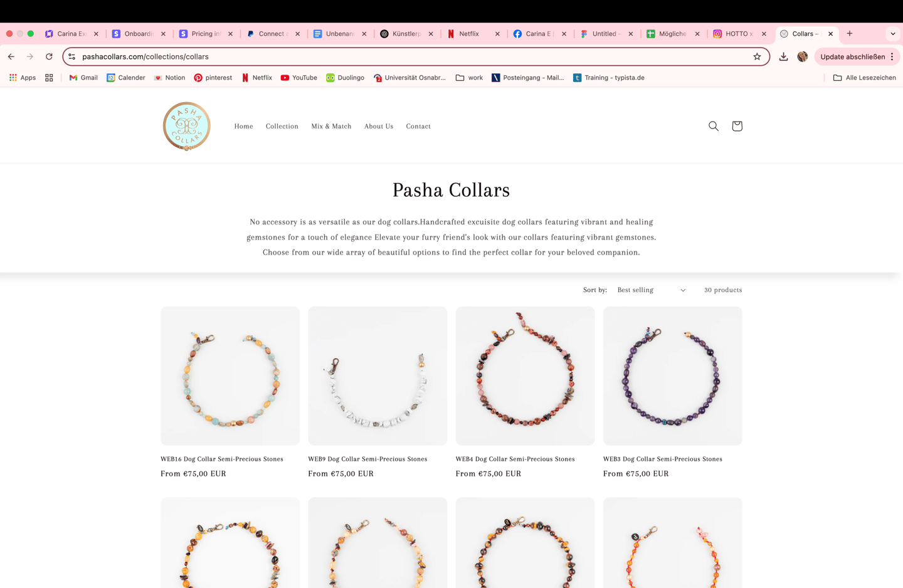View site information icon in address bar

72,56
